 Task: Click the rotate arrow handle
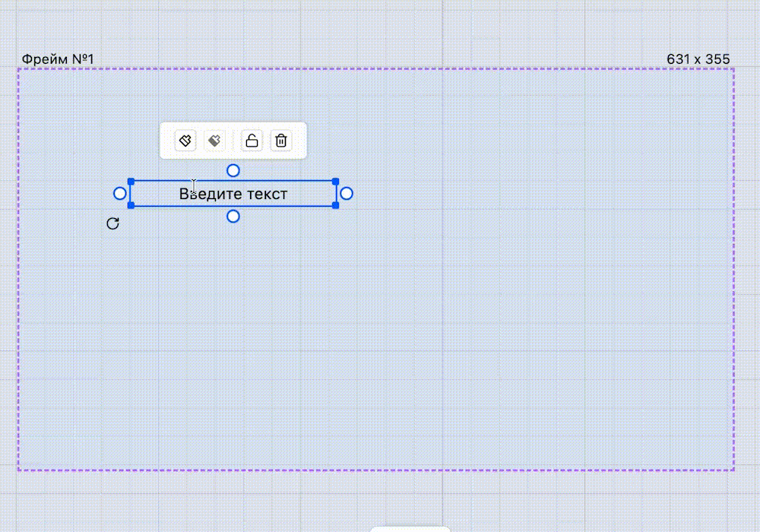[x=112, y=223]
